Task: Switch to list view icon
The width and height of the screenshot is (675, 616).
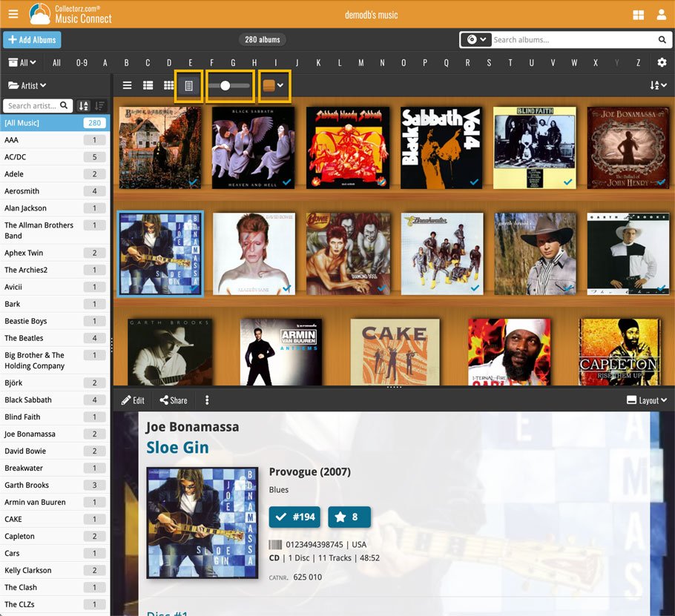Action: pyautogui.click(x=127, y=86)
